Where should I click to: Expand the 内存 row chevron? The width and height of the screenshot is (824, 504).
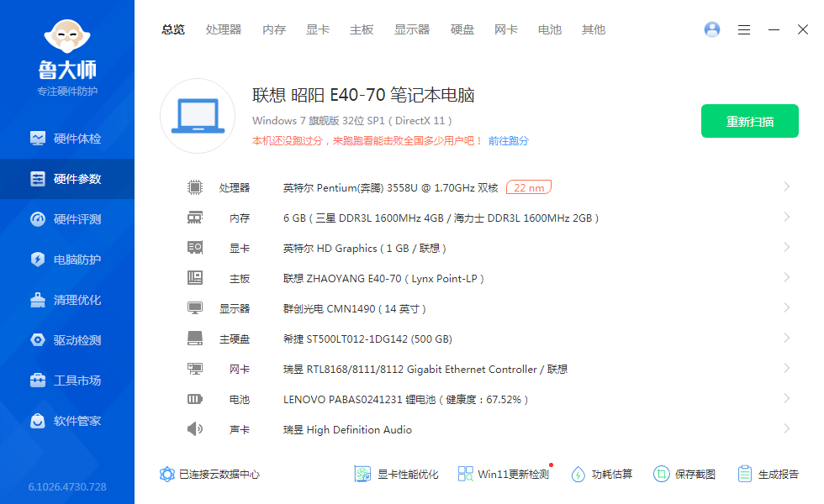(x=787, y=217)
